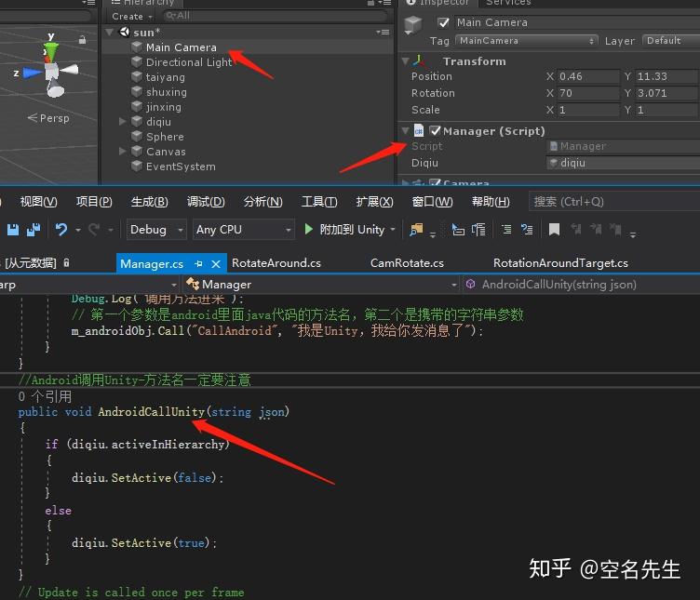Click the Visual Studio 搜索 (Ctrl+Q) box
Viewport: 700px width, 600px height.
point(613,202)
